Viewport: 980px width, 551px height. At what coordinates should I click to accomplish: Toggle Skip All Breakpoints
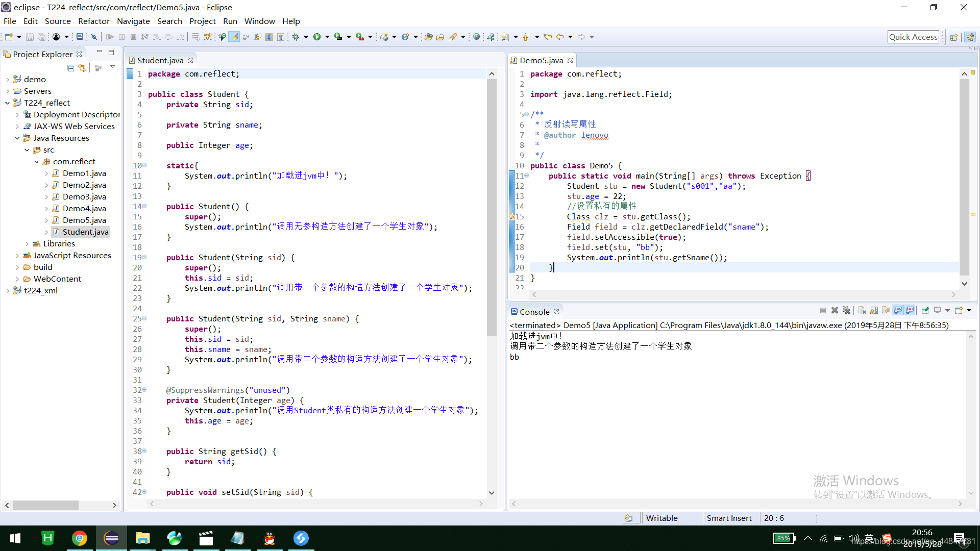(94, 37)
